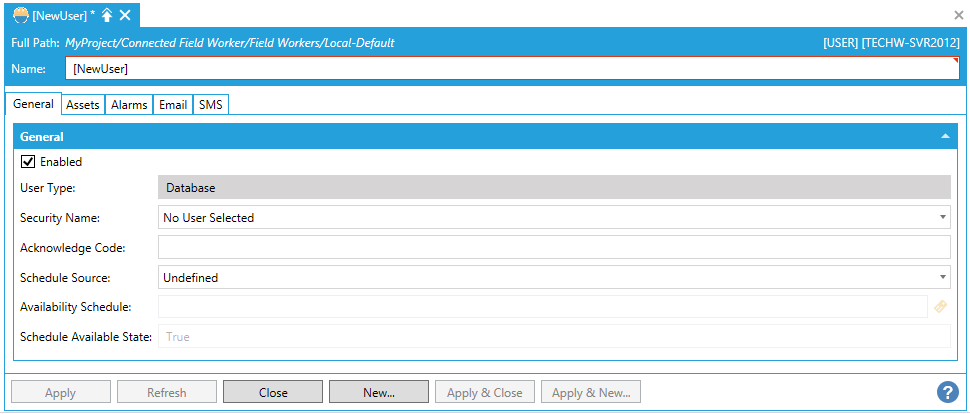Collapse the General section header arrow

pyautogui.click(x=945, y=137)
